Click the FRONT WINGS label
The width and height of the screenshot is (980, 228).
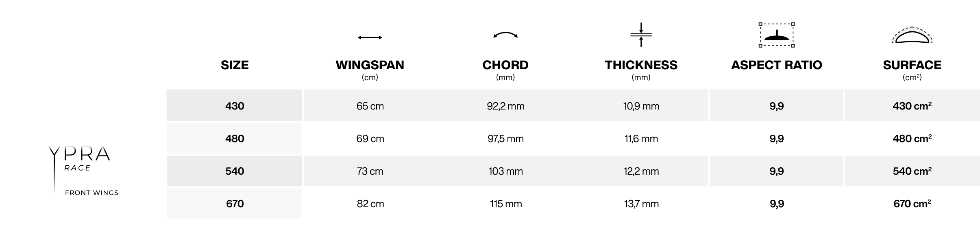(92, 193)
